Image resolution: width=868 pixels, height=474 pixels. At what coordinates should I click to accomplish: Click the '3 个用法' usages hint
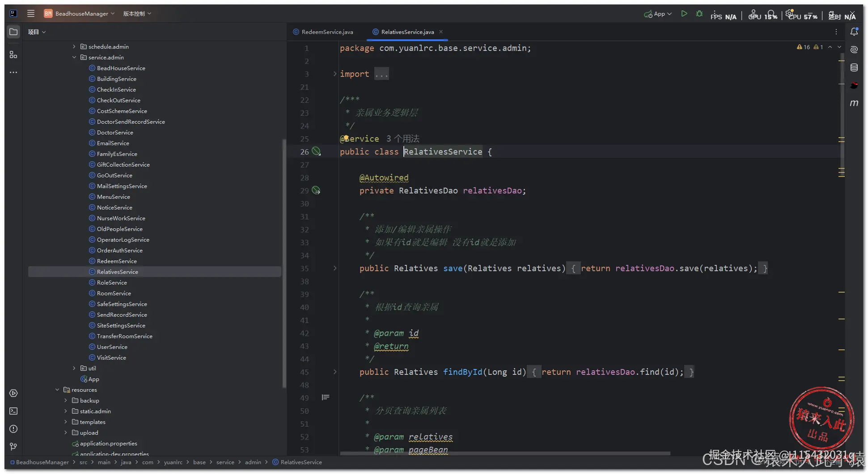[x=403, y=138]
